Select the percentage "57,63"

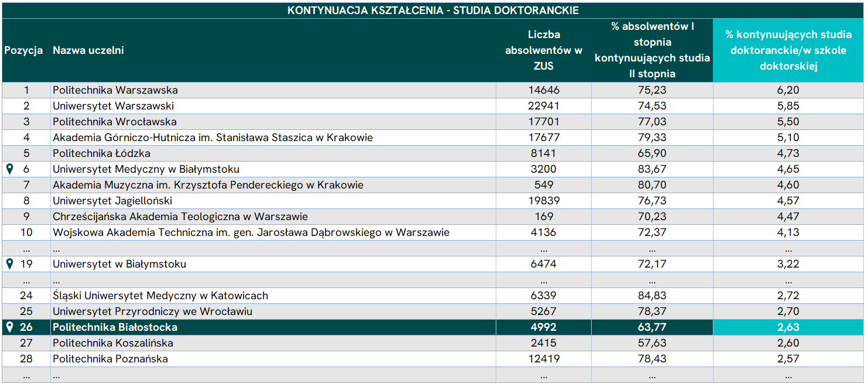coord(652,343)
